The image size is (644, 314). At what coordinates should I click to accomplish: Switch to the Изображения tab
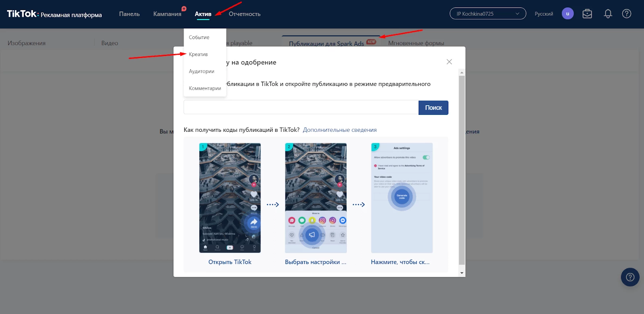pyautogui.click(x=27, y=43)
